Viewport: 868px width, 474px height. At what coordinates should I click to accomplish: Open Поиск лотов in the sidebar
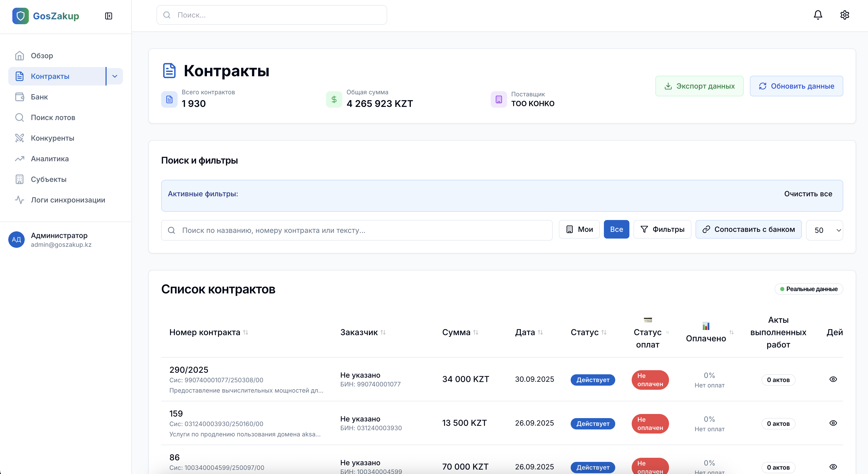click(53, 117)
